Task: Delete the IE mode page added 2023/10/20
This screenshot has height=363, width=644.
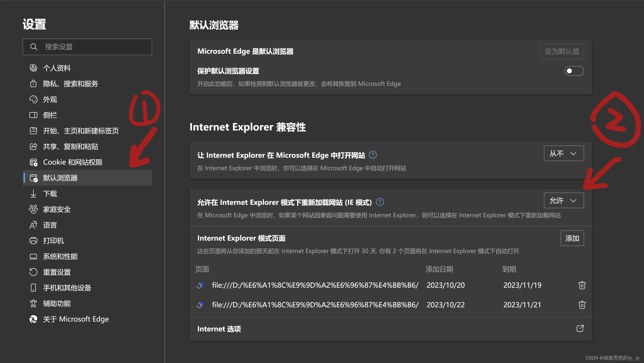Action: click(582, 285)
